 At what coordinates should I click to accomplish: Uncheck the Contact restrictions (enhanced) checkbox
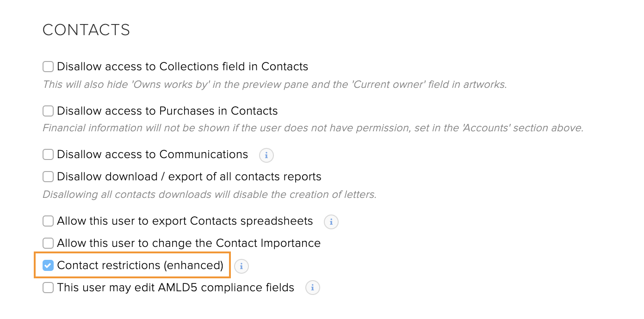pos(48,265)
